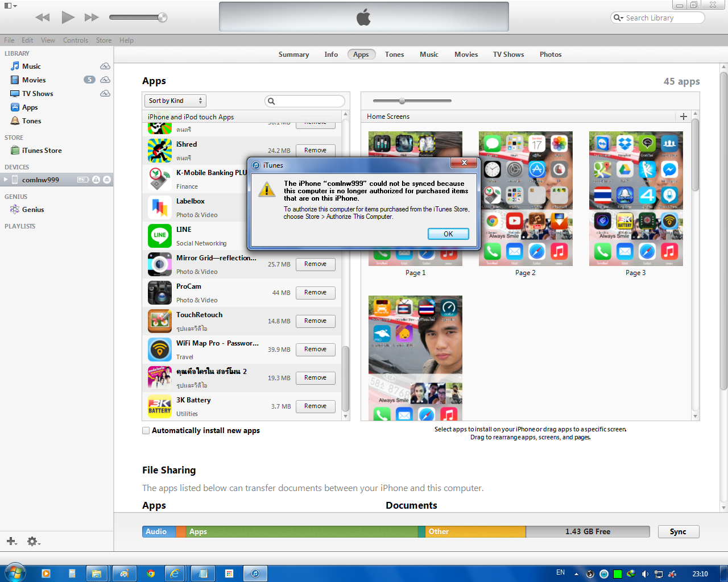Remove the ProCam app
The height and width of the screenshot is (582, 728).
315,293
